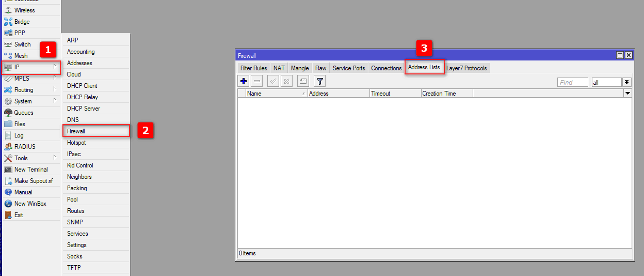Click the blue plus Add button
This screenshot has height=276, width=644.
[244, 81]
